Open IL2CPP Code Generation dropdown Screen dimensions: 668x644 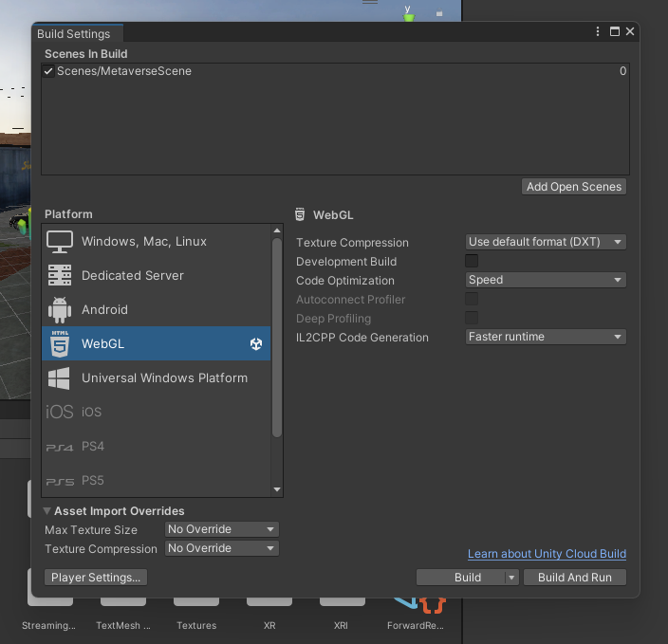tap(546, 337)
